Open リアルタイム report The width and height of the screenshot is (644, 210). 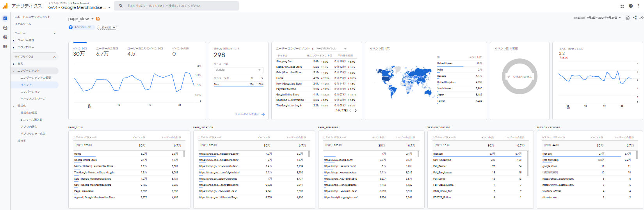click(23, 24)
